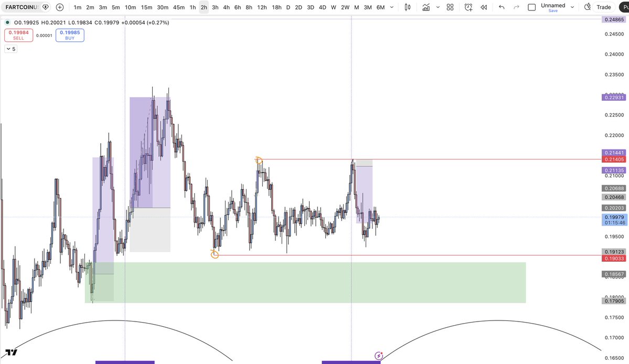Switch to the 1h timeframe
Screen dimensions: 629x364
pyautogui.click(x=193, y=7)
